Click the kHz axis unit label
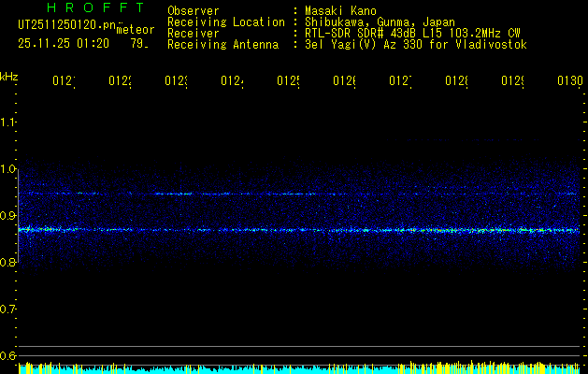 pos(9,77)
